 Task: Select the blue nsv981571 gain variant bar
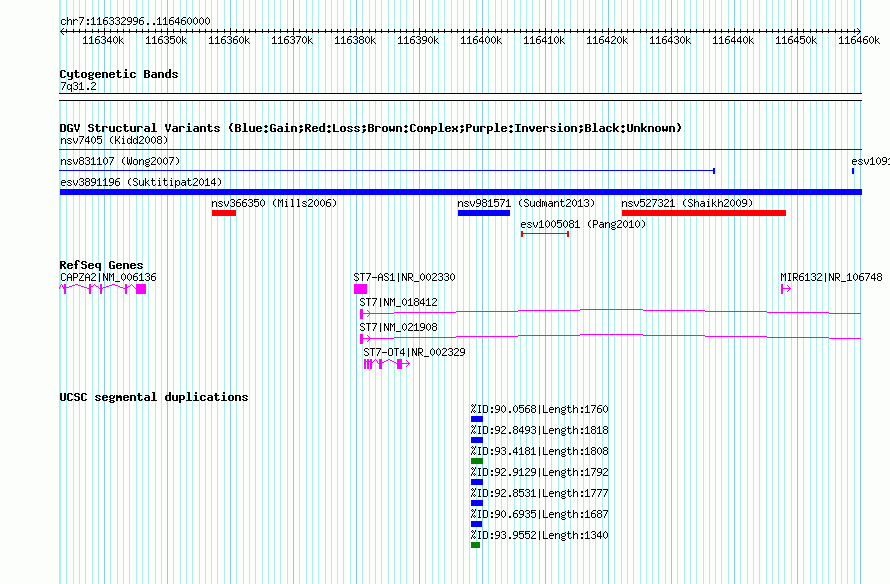484,213
